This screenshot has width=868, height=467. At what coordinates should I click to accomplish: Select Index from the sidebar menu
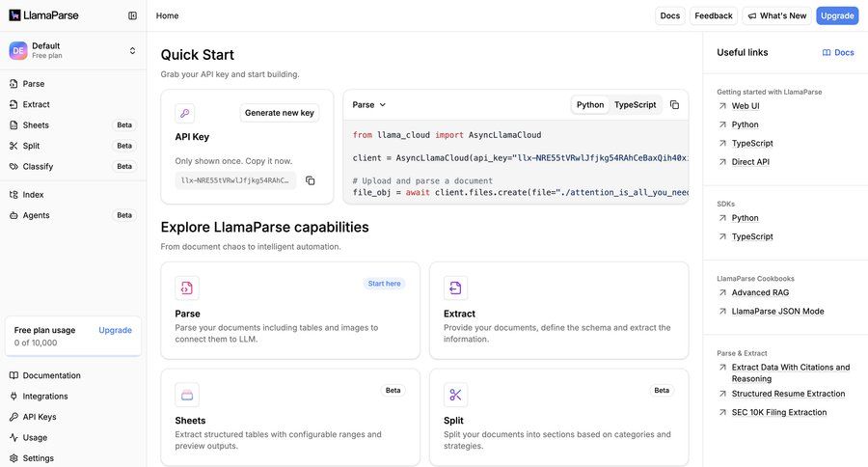[x=33, y=195]
